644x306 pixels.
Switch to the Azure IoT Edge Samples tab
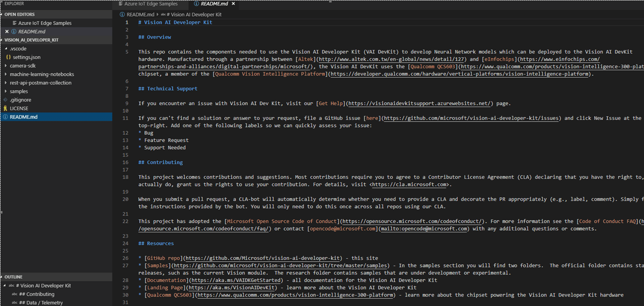pos(151,4)
